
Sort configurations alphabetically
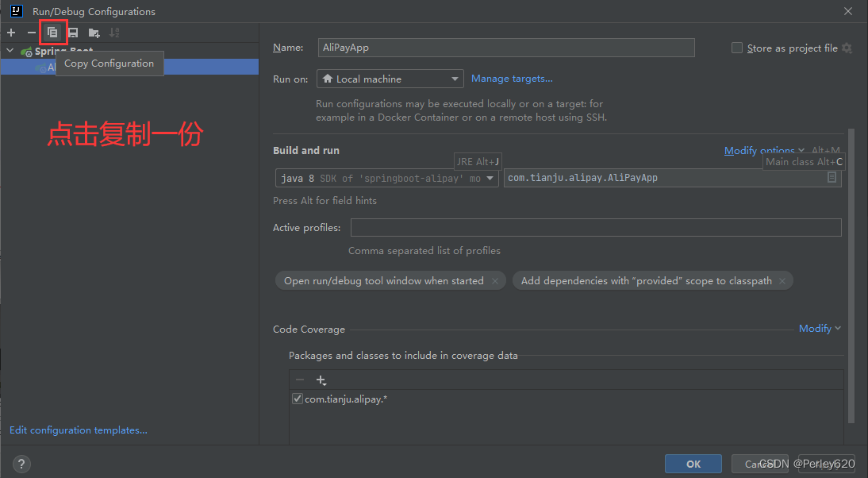(114, 33)
